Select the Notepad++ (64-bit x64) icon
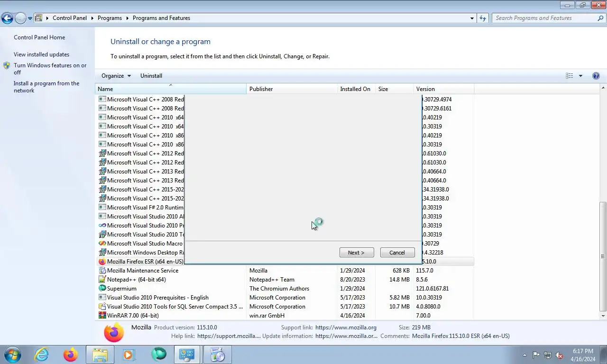 tap(102, 280)
